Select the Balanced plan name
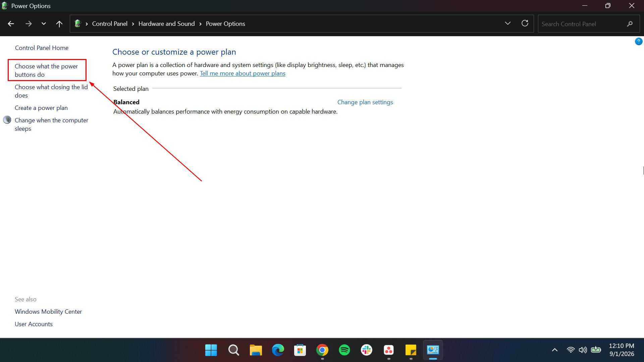The image size is (644, 362). click(126, 102)
